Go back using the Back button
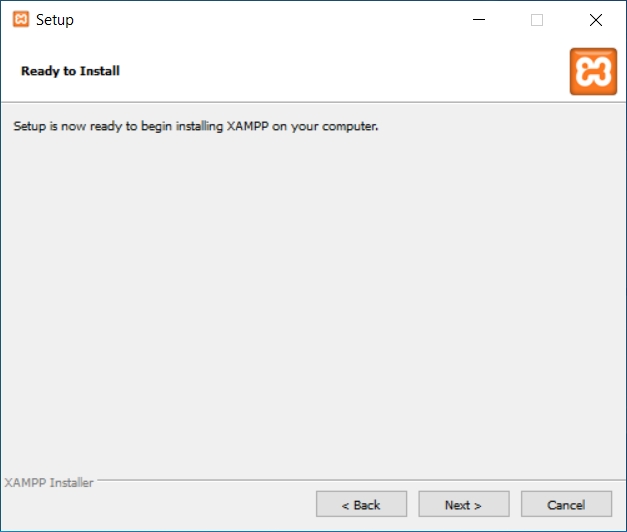The height and width of the screenshot is (532, 627). click(x=361, y=504)
